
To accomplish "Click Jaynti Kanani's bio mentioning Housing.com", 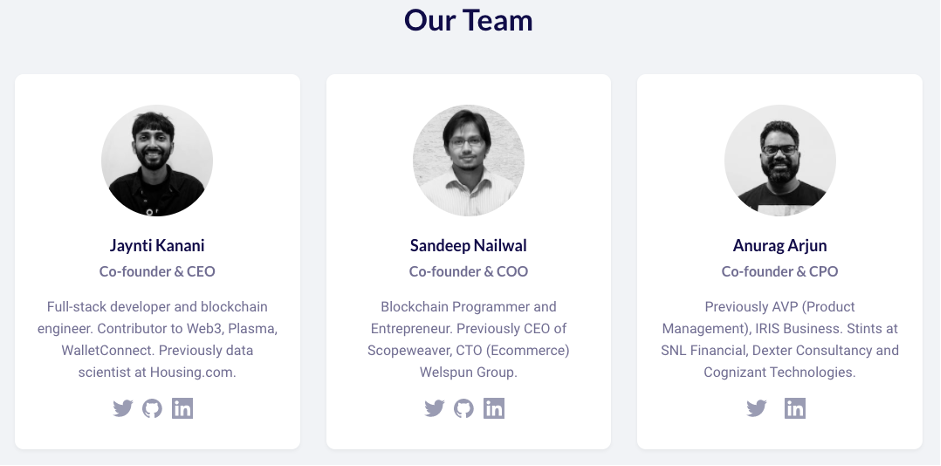I will pyautogui.click(x=157, y=339).
